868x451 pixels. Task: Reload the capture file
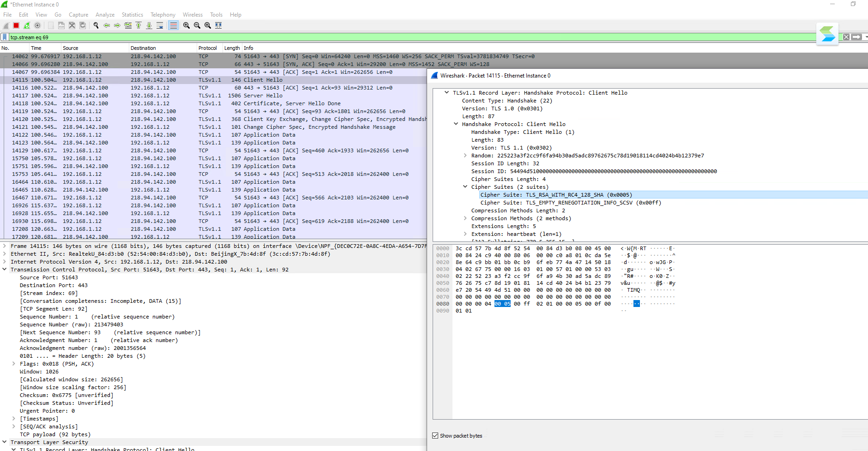click(x=82, y=25)
